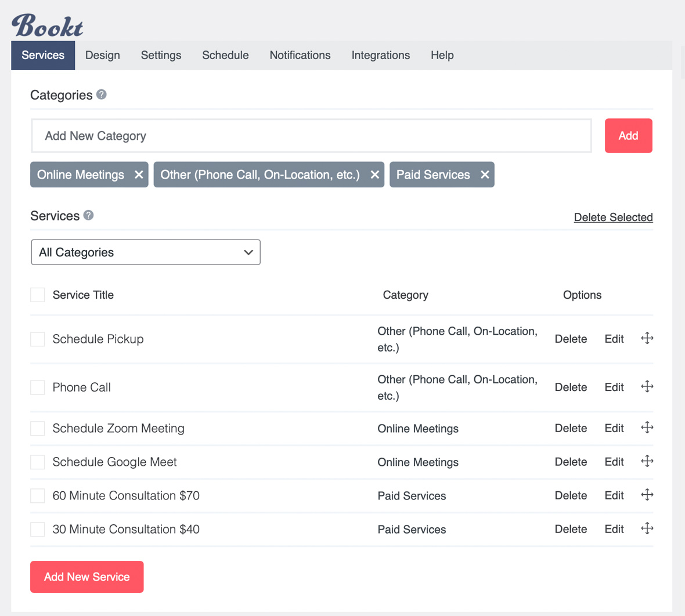
Task: Remove the Online Meetings category tag
Action: click(x=139, y=175)
